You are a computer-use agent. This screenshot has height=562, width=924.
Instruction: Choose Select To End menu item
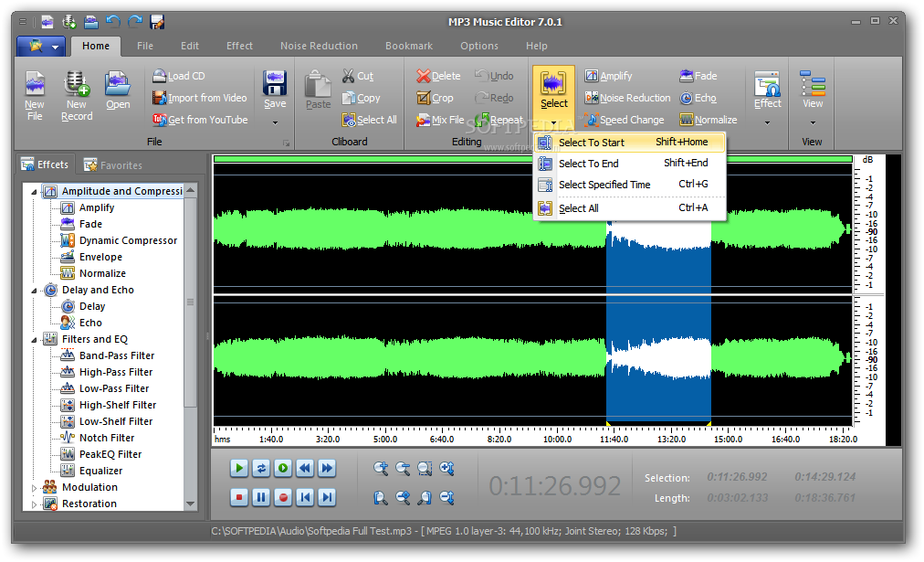click(x=630, y=164)
